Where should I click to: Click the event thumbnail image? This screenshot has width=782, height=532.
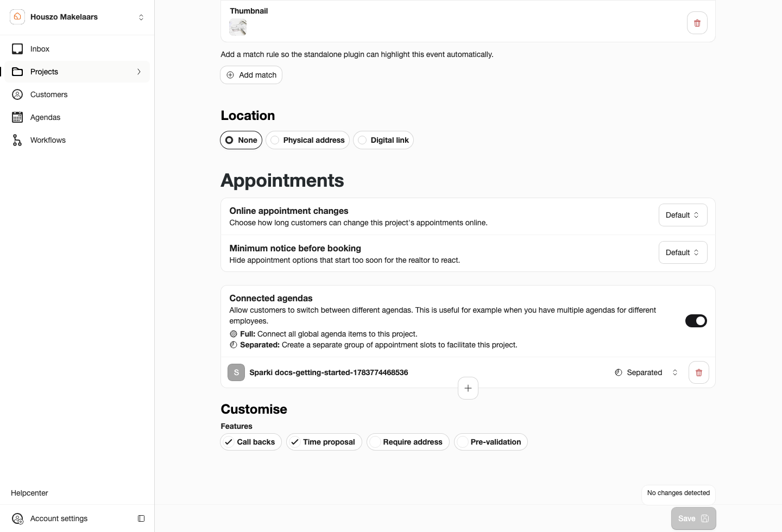[238, 27]
